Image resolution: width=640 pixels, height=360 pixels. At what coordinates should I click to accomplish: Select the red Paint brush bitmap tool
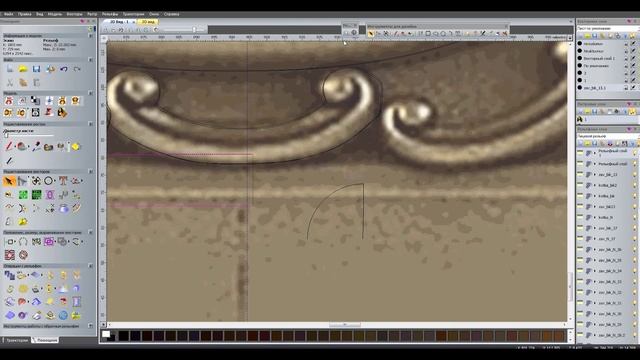(9, 146)
